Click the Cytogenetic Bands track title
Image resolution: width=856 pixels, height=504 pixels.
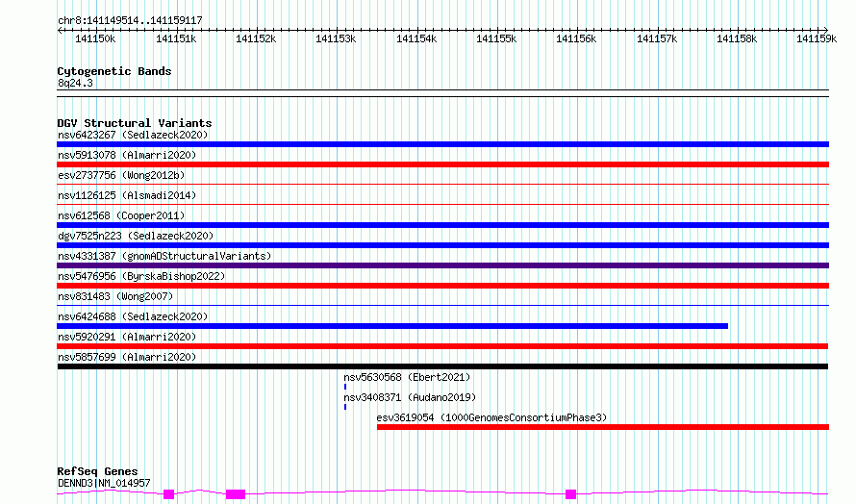tap(114, 71)
